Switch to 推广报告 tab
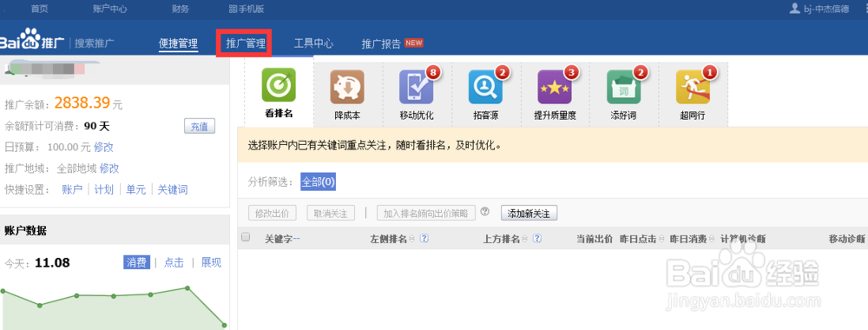This screenshot has width=868, height=330. [381, 43]
